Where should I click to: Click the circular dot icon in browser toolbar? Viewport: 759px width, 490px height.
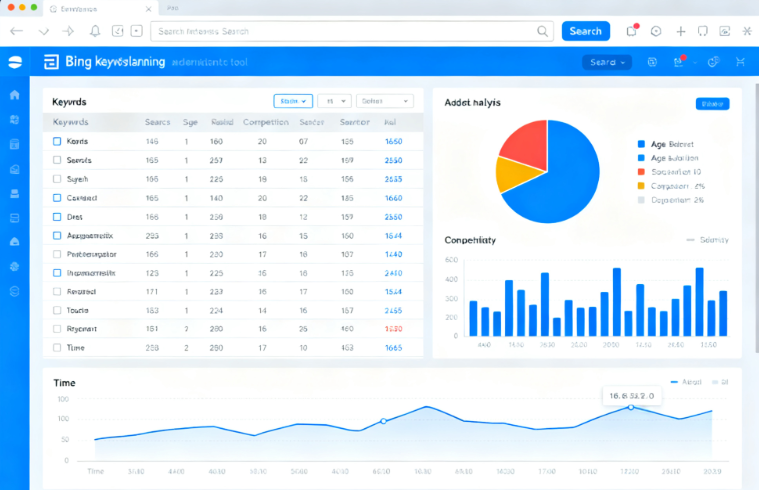(656, 31)
